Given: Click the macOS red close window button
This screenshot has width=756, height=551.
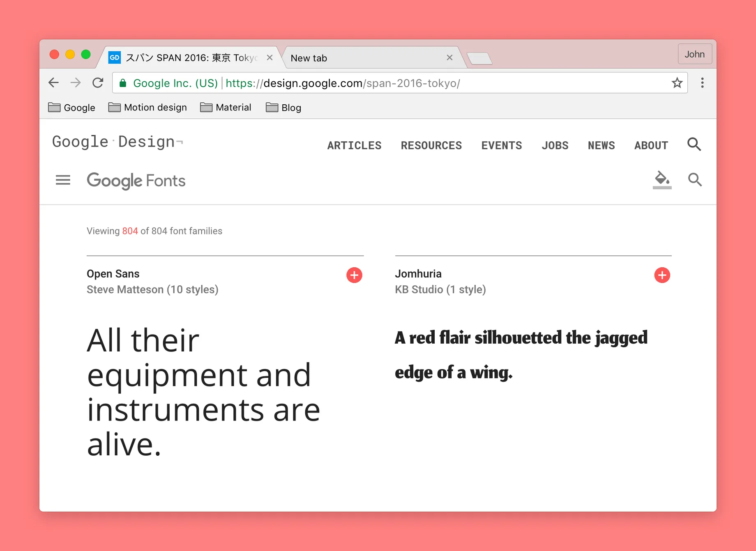Looking at the screenshot, I should (x=54, y=54).
